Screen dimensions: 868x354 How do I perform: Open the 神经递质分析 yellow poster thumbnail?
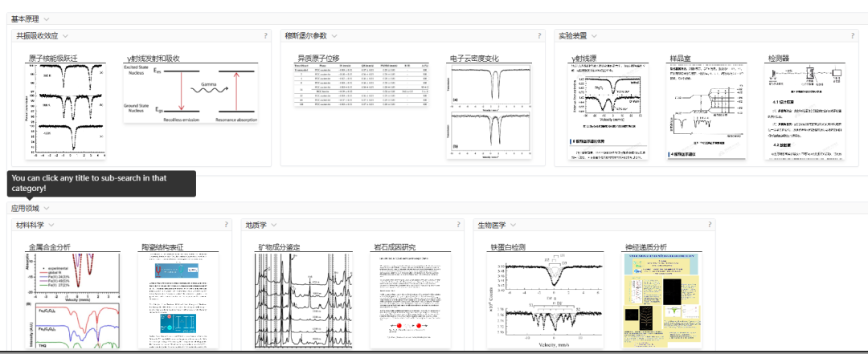(x=661, y=301)
